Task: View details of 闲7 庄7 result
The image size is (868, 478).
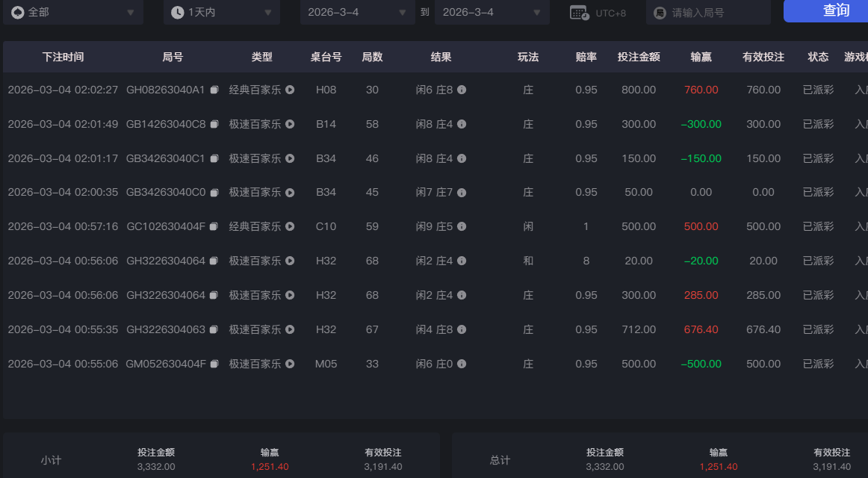Action: pos(462,192)
